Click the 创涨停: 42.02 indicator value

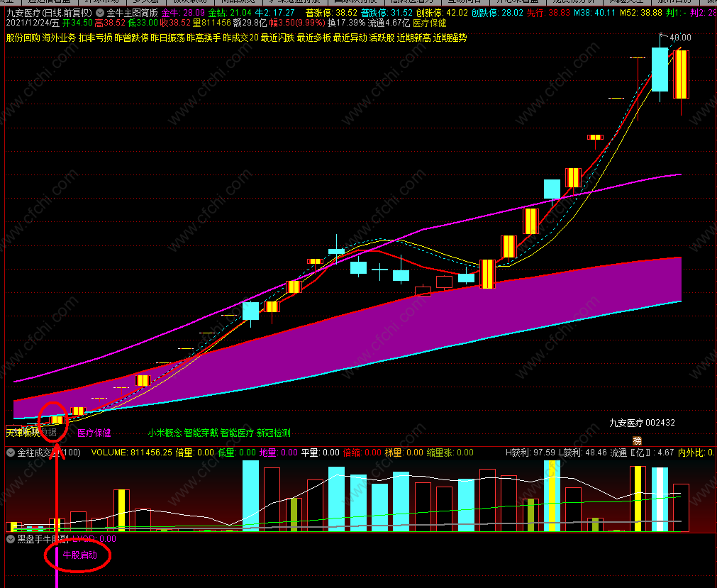point(442,13)
